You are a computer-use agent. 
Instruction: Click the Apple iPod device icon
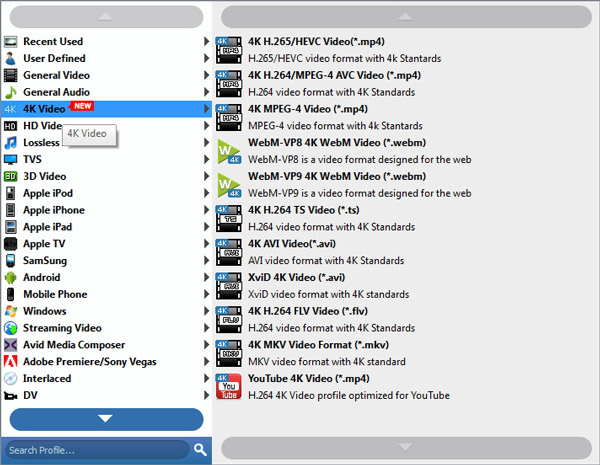[x=10, y=193]
